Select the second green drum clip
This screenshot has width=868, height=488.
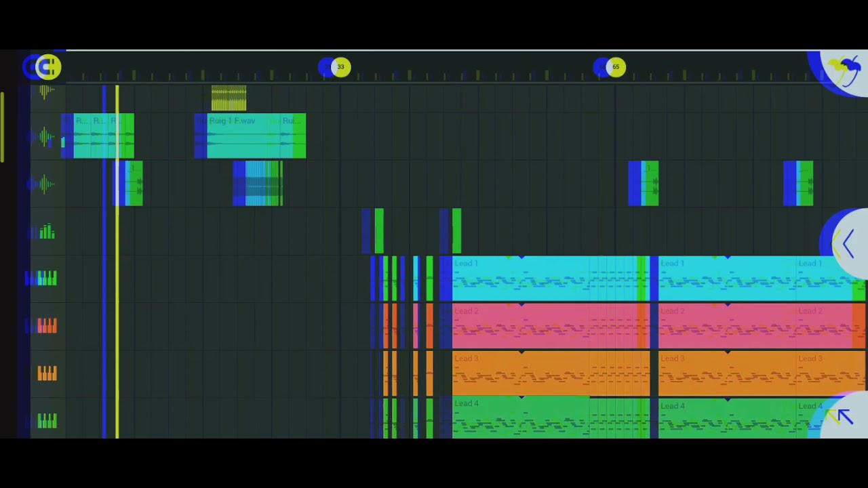point(456,231)
